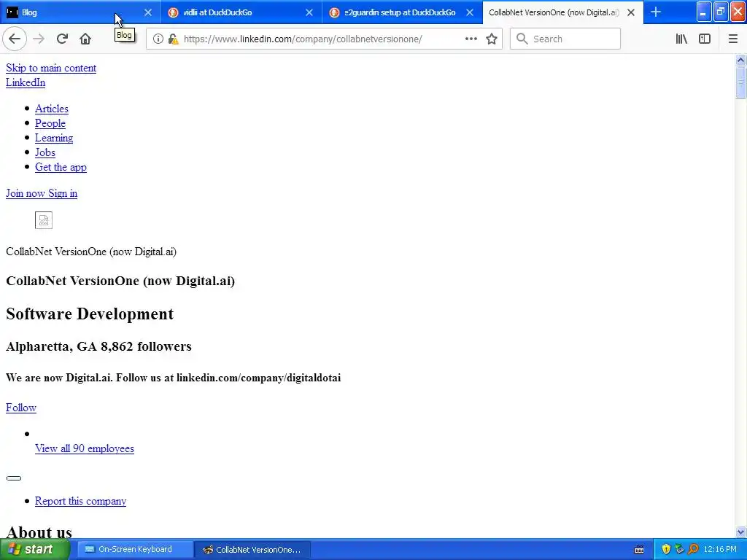
Task: Click CollabNet VersionOne taskbar button
Action: pyautogui.click(x=252, y=550)
